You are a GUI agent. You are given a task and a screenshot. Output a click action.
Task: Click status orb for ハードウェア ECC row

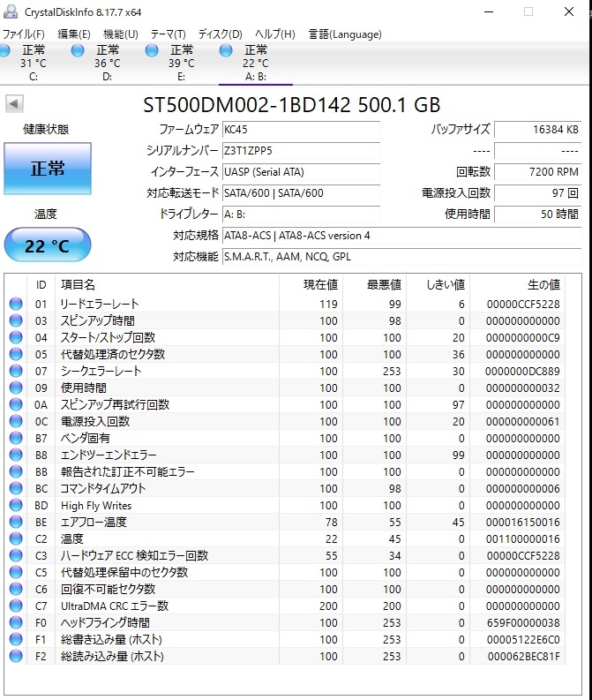pyautogui.click(x=16, y=555)
